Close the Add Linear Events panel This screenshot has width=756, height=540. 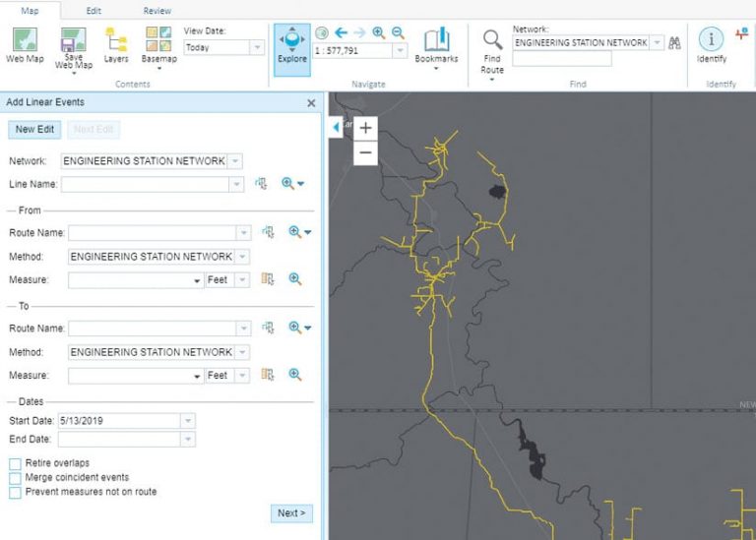(311, 103)
